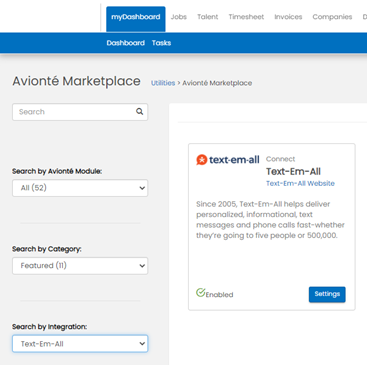Expand the Integration dropdown Text-Em-All
367x365 pixels.
coord(80,344)
